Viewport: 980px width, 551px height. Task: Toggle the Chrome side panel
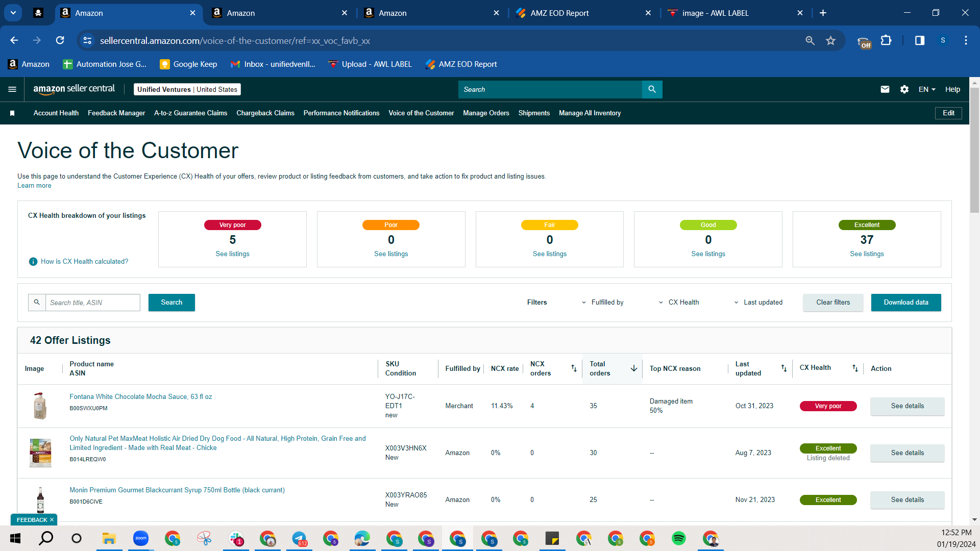pos(920,40)
